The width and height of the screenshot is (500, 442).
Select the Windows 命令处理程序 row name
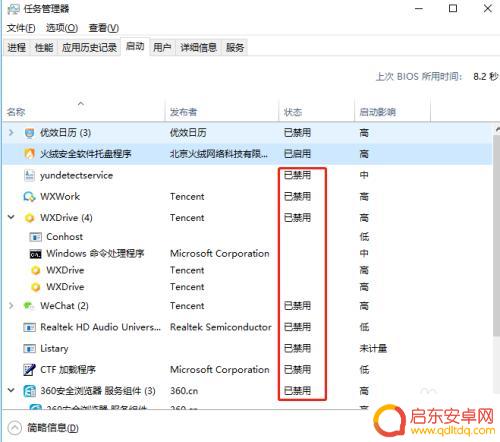pyautogui.click(x=95, y=254)
